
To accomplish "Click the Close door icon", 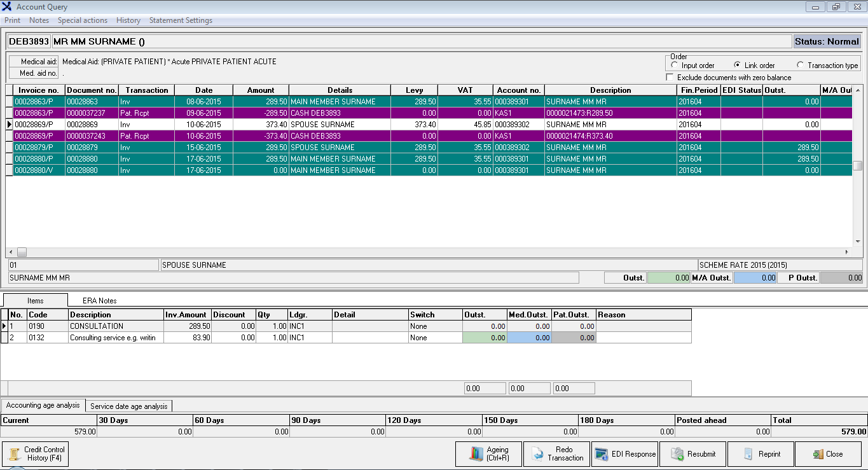I will tap(818, 454).
